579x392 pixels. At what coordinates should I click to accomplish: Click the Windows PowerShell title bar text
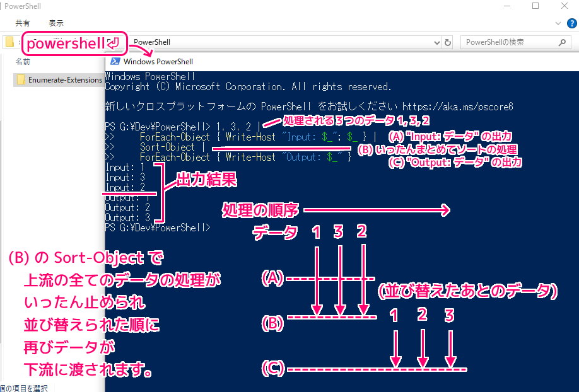(x=158, y=62)
